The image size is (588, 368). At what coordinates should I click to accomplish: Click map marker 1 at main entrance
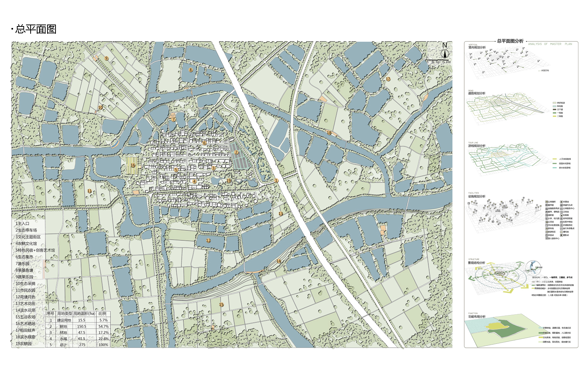click(276, 180)
